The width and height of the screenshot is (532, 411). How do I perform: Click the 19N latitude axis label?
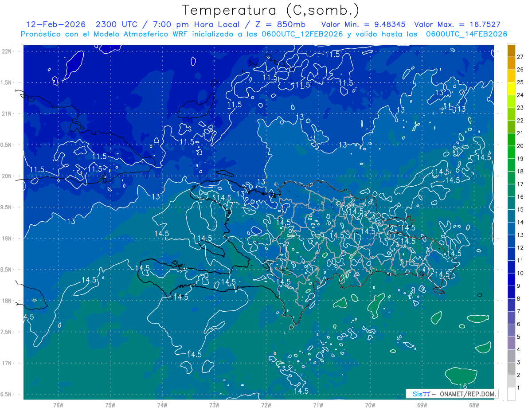(6, 239)
